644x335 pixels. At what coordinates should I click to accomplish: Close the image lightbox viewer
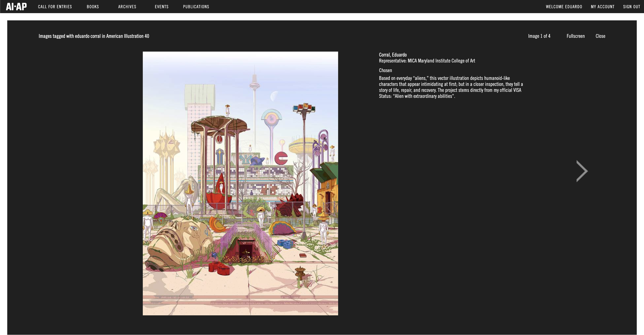point(600,36)
